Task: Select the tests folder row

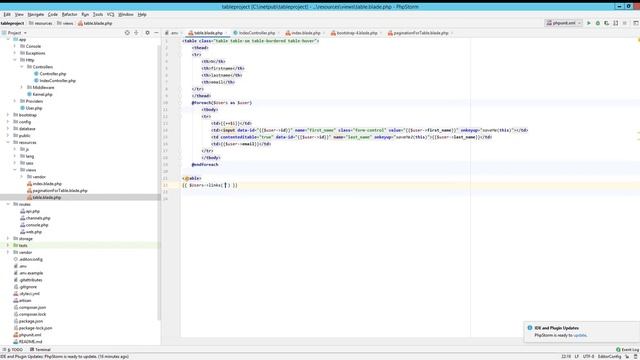Action: click(80, 245)
